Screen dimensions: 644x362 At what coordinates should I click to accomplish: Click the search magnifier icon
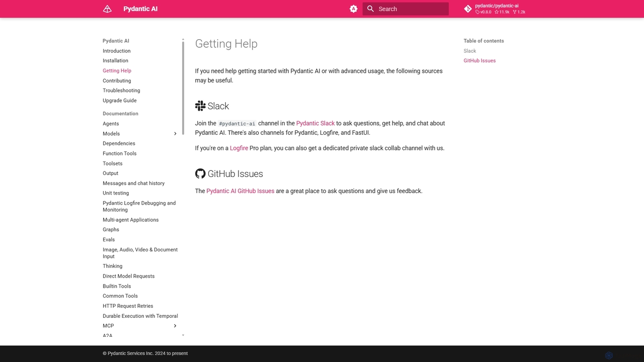coord(371,9)
